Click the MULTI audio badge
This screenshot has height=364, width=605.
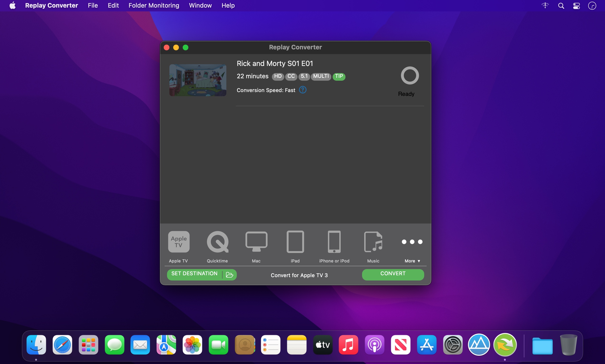coord(321,76)
